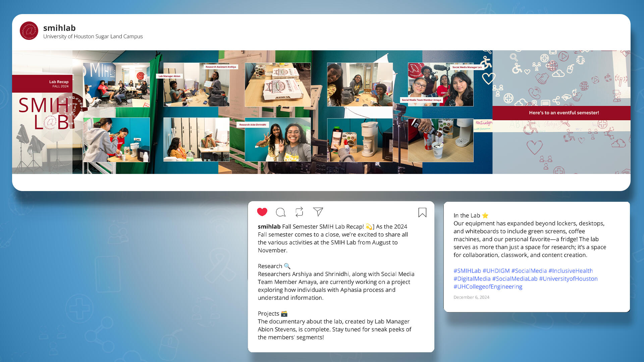Open the Lab Manager Abion photo

pos(196,85)
